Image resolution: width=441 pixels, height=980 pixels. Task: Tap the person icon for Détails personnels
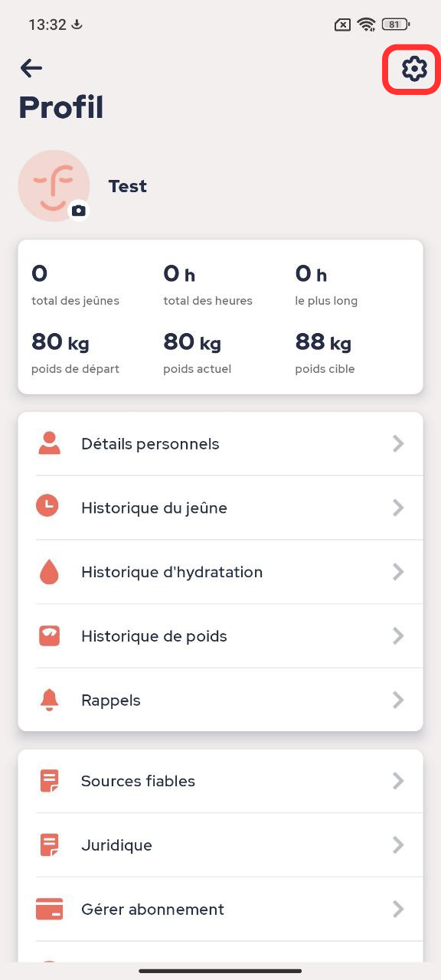pos(50,443)
